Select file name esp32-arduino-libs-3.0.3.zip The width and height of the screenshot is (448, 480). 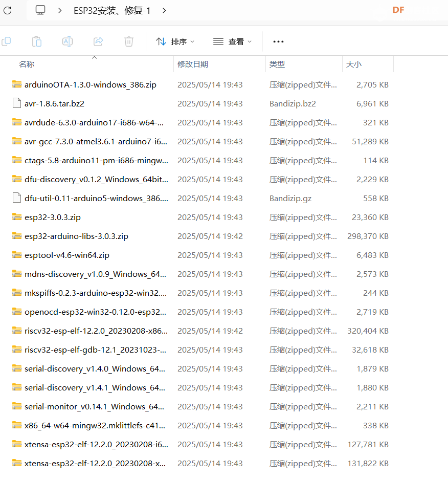(76, 236)
